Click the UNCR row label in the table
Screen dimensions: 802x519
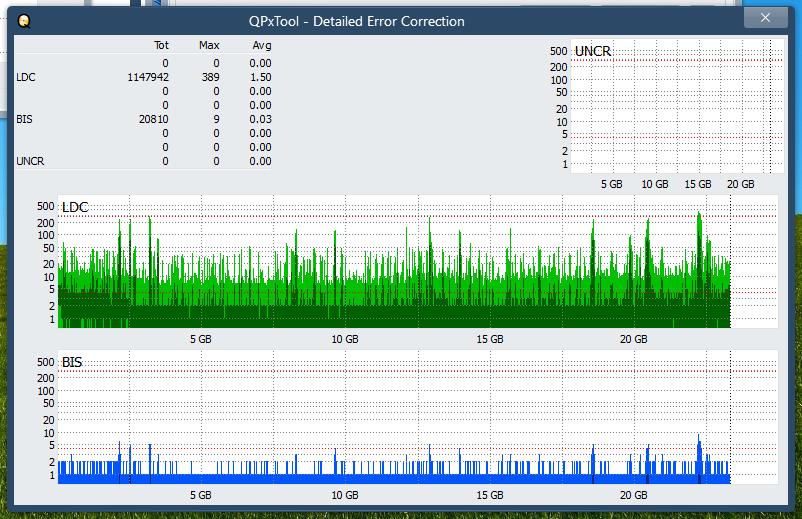click(30, 161)
